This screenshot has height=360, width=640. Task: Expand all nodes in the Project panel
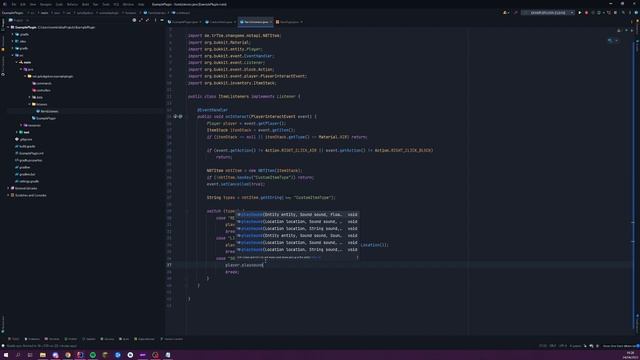141,20
